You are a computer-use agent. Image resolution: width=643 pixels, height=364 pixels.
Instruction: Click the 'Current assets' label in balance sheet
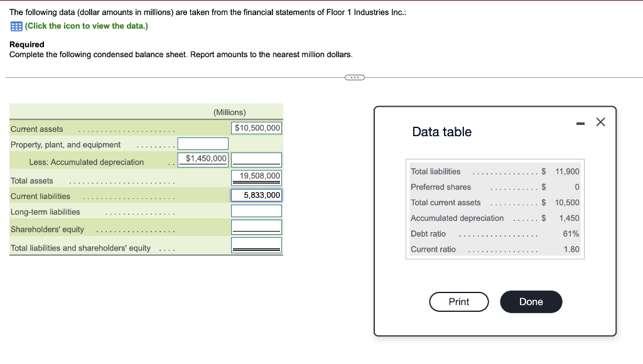[x=36, y=129]
